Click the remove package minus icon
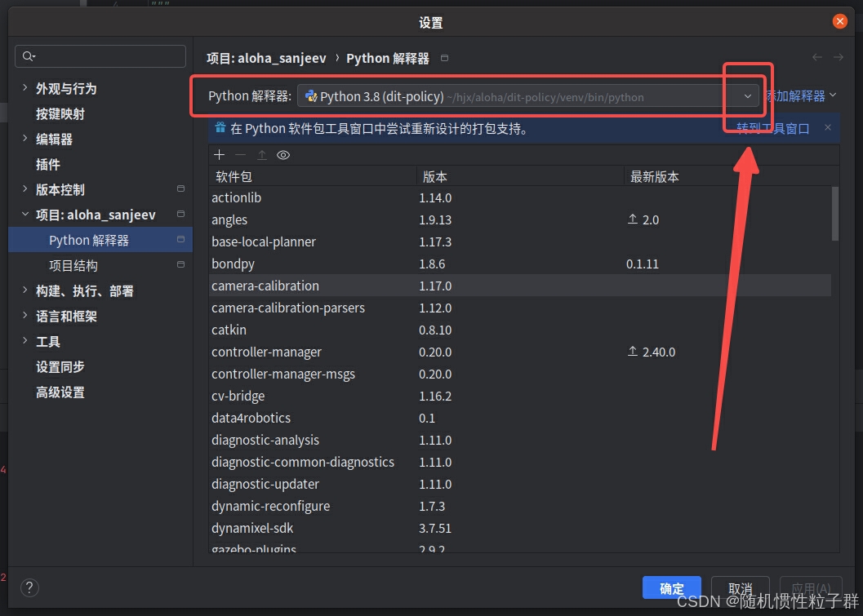 [241, 155]
